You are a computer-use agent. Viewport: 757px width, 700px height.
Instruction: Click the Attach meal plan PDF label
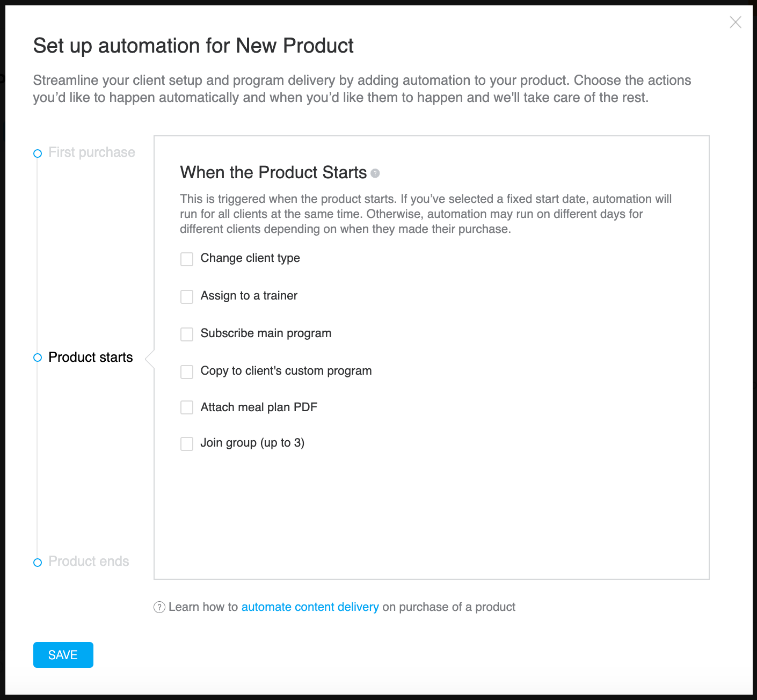point(259,407)
